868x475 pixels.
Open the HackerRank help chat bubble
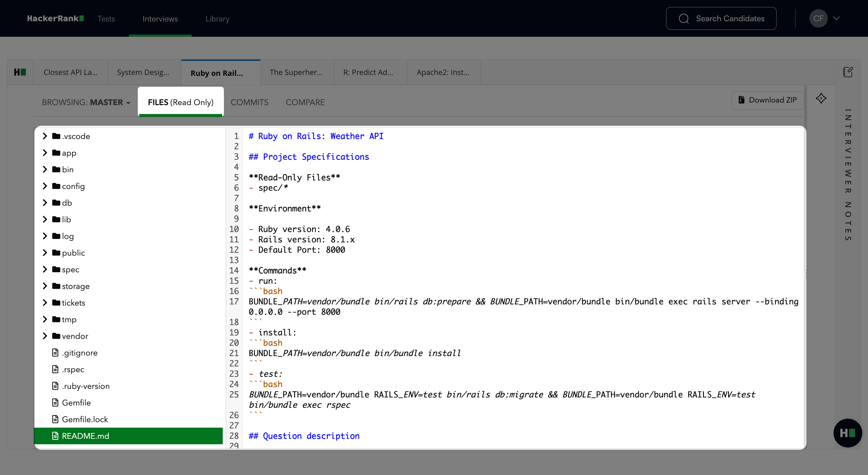tap(847, 433)
